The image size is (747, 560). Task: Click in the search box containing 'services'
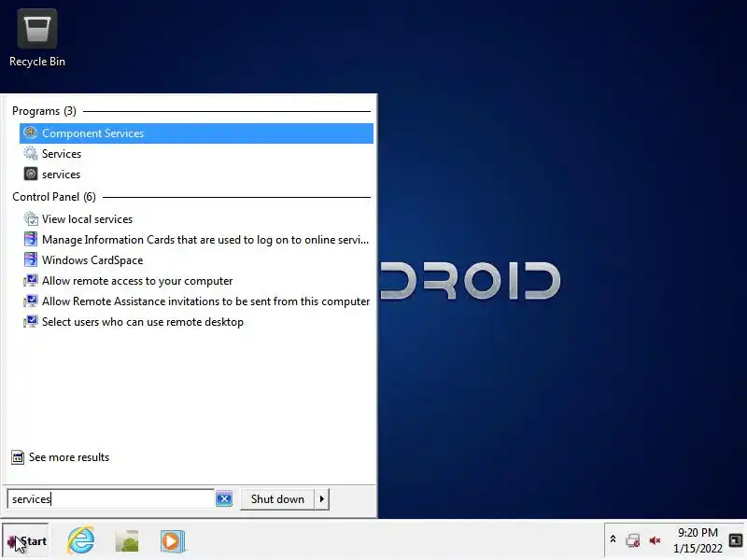tap(110, 499)
